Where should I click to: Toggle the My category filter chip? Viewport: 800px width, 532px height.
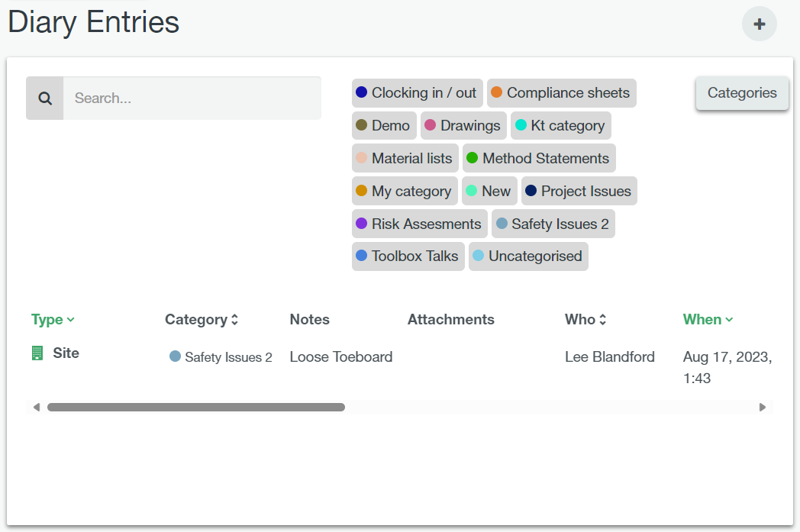click(405, 191)
